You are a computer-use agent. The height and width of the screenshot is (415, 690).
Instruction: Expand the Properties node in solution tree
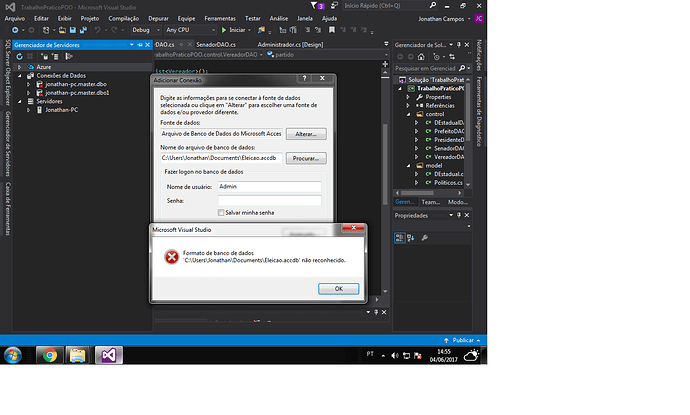tap(408, 97)
